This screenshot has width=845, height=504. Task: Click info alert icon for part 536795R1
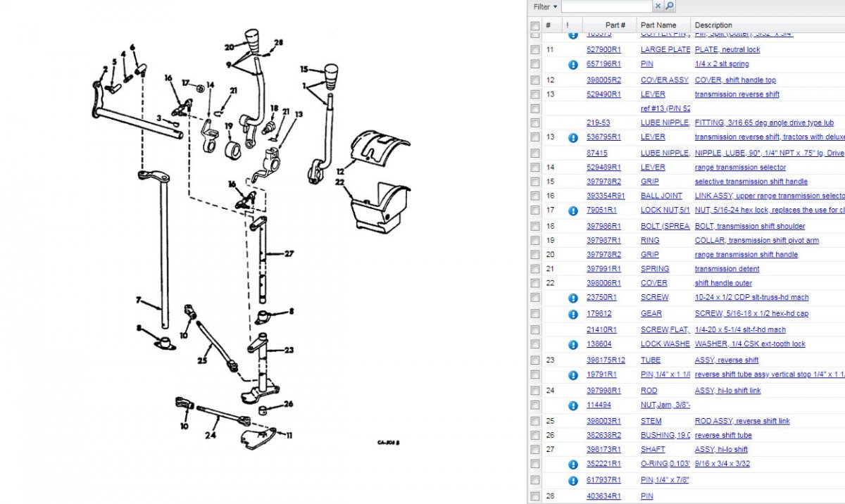tap(572, 138)
